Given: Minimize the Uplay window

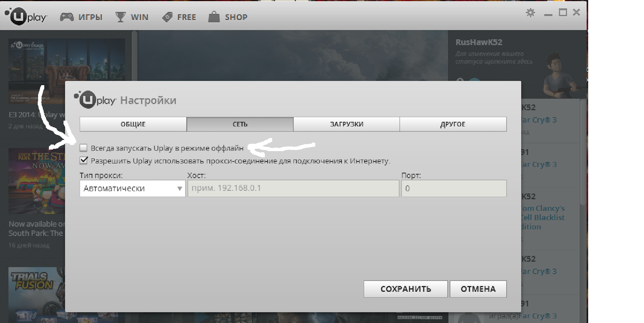Looking at the screenshot, I should pyautogui.click(x=548, y=14).
